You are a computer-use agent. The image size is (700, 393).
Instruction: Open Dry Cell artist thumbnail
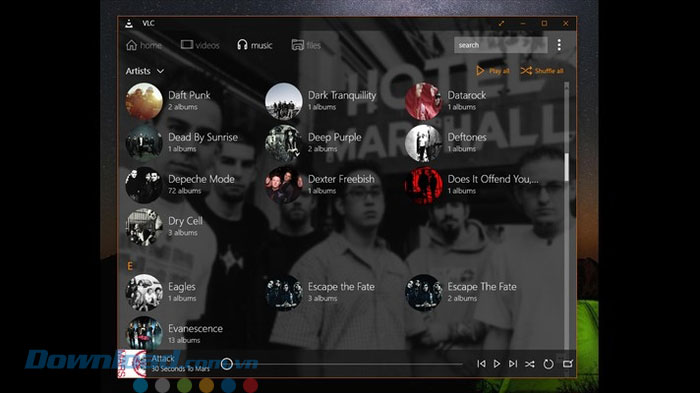pyautogui.click(x=144, y=227)
